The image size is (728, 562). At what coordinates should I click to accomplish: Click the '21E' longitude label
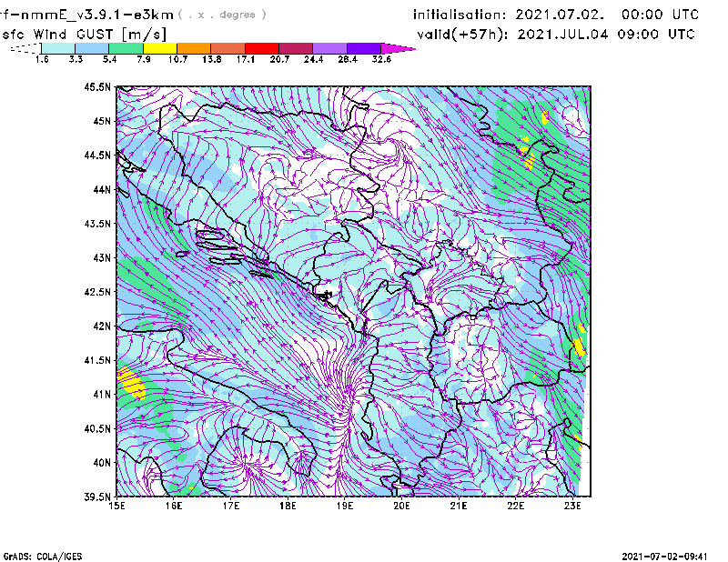(x=459, y=506)
